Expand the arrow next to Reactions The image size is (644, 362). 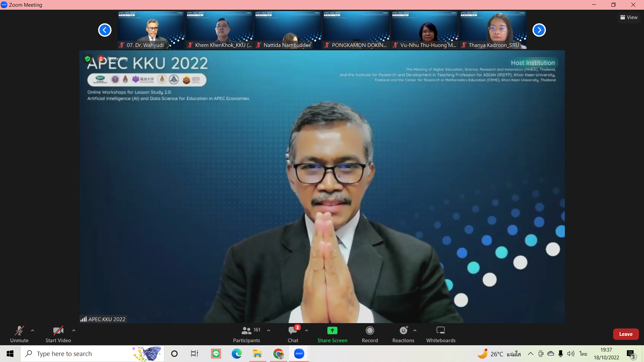tap(415, 330)
